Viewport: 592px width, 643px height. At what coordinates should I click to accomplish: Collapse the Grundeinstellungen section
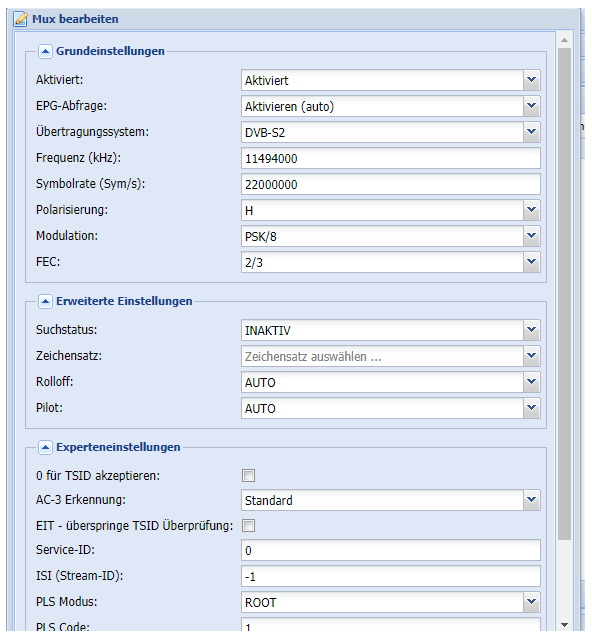45,52
